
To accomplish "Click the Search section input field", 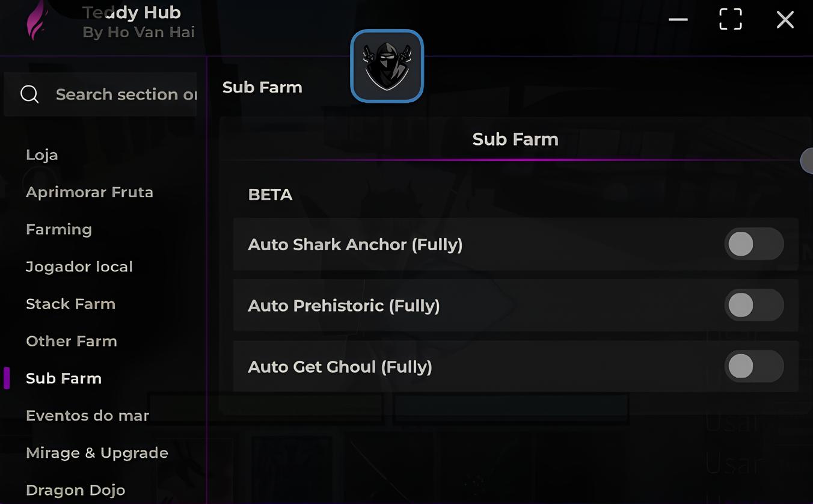I will (x=125, y=94).
